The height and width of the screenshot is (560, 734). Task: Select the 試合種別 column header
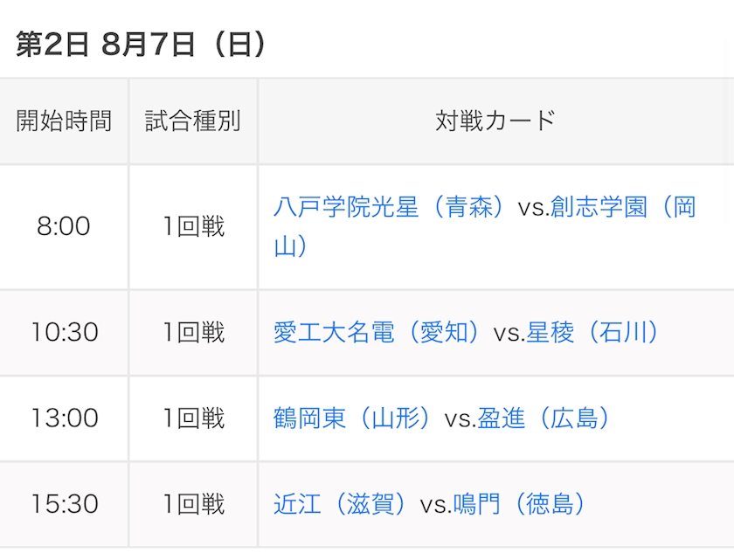tap(193, 121)
